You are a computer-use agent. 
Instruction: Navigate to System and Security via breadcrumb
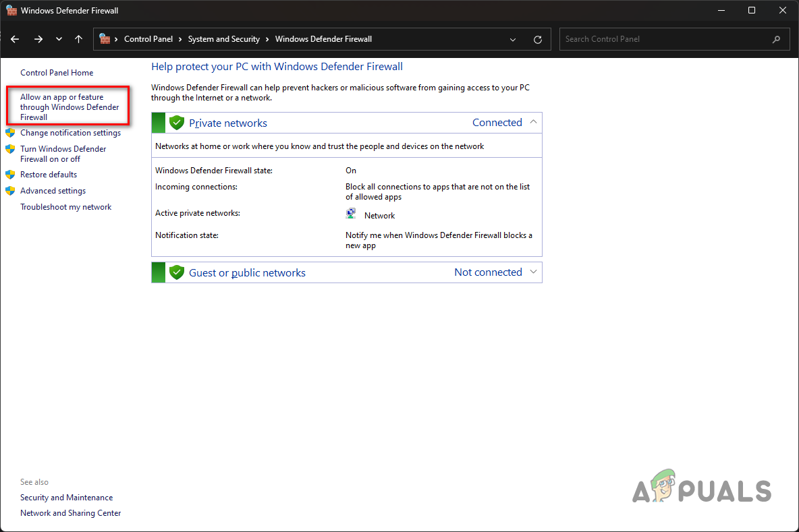point(224,38)
